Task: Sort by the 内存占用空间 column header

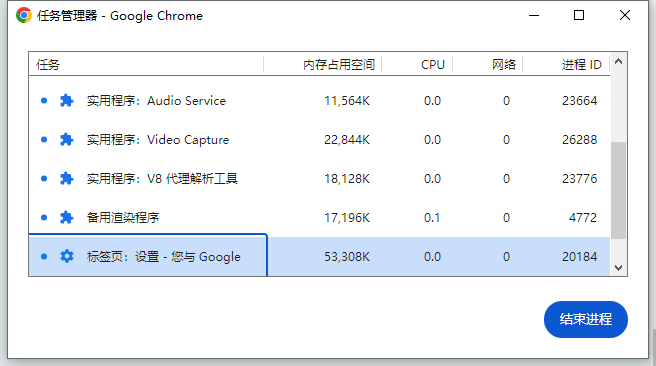Action: click(323, 64)
